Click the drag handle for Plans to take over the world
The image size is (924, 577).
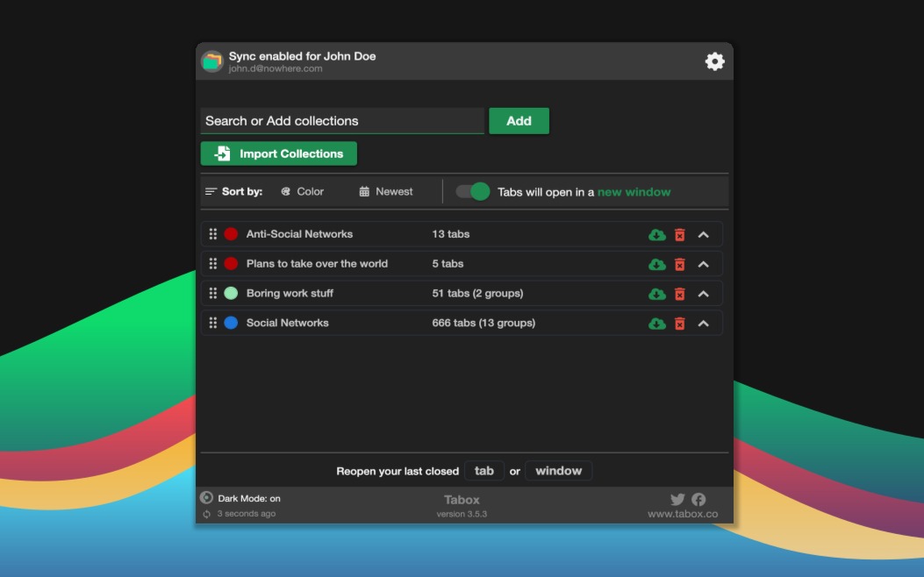click(x=212, y=263)
